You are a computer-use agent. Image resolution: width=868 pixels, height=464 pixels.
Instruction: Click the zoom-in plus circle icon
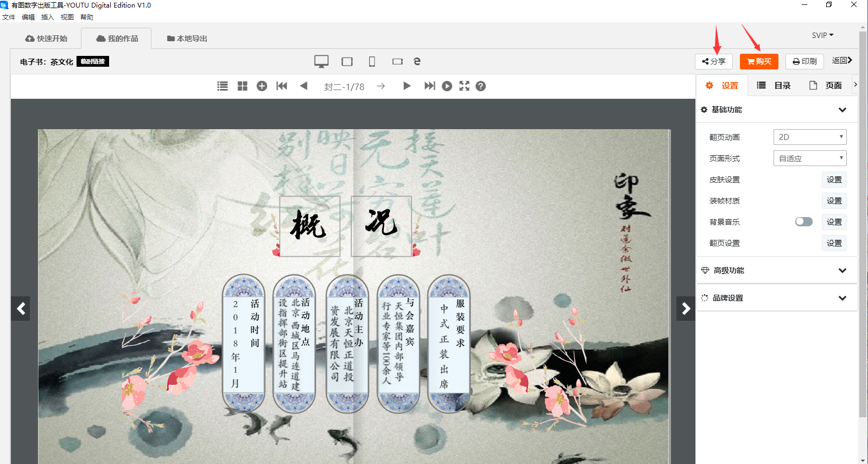tap(262, 86)
